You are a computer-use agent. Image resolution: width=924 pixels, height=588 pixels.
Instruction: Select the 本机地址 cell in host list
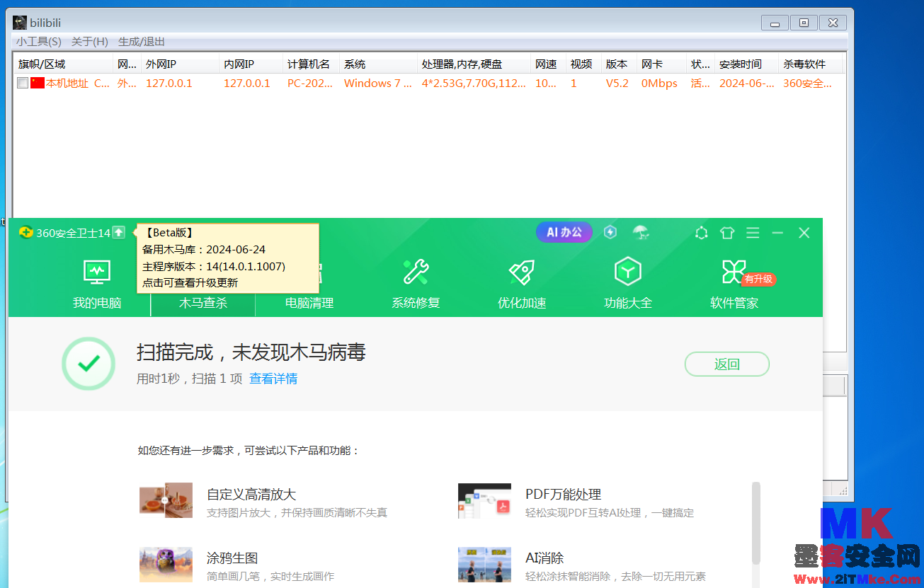pos(67,83)
